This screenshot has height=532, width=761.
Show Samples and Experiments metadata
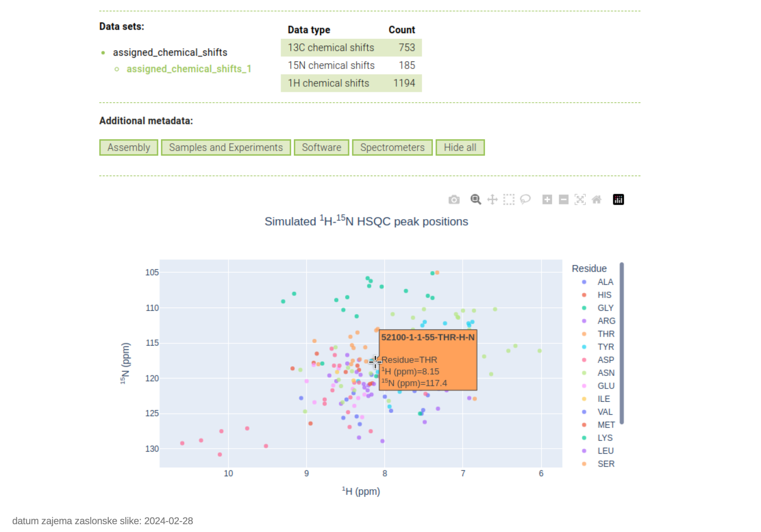pos(226,147)
